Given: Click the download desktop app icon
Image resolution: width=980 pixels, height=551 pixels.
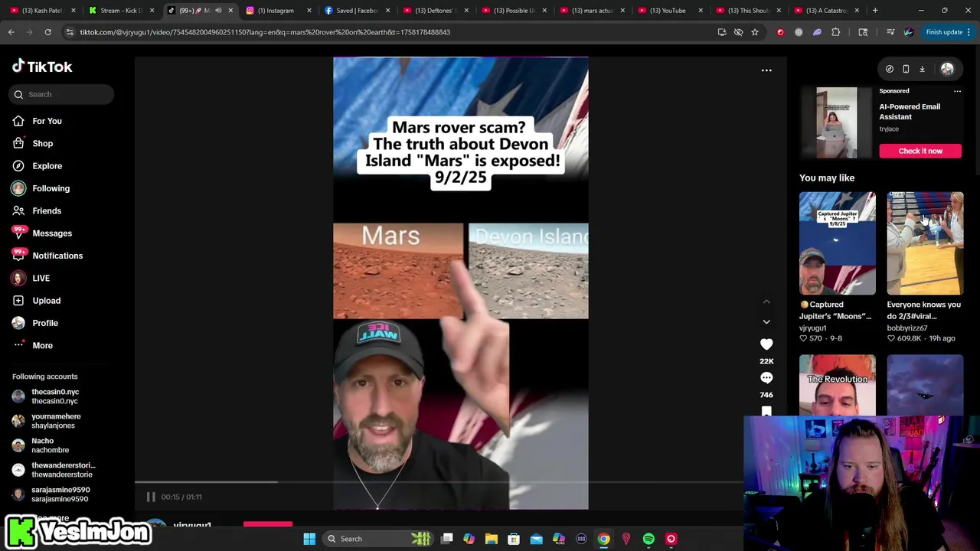Looking at the screenshot, I should pos(922,69).
